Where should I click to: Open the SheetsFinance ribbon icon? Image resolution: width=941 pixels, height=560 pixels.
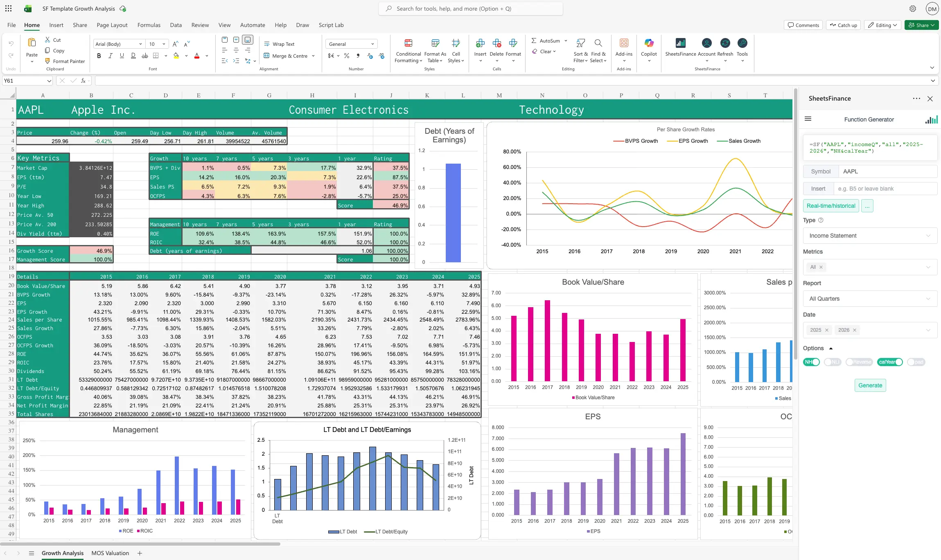[680, 43]
